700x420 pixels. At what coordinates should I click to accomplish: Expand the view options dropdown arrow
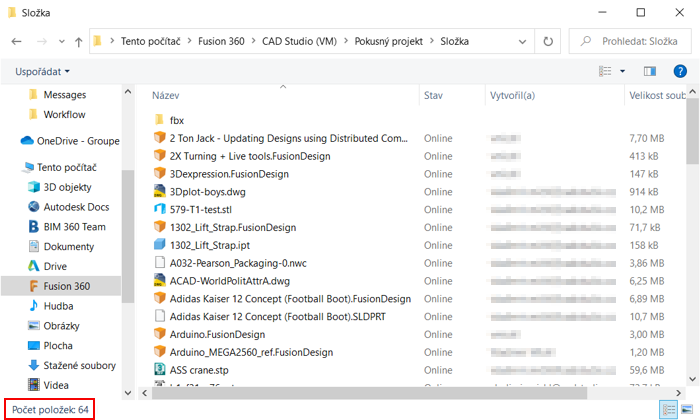coord(622,72)
